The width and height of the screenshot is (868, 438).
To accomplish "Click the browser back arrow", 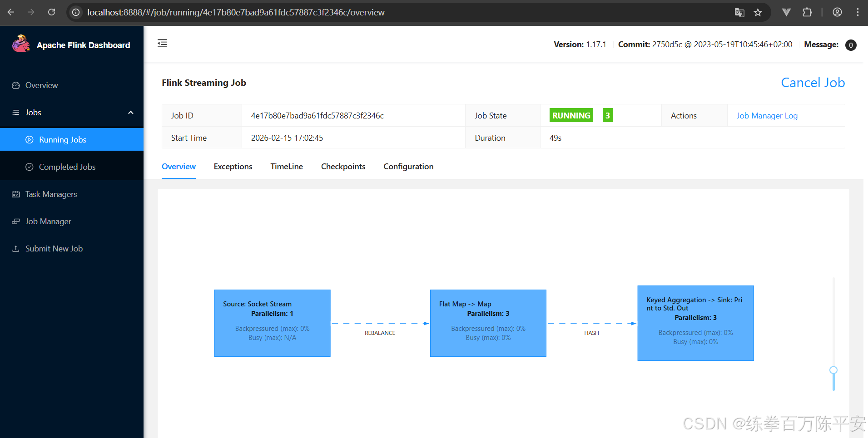I will (x=11, y=12).
